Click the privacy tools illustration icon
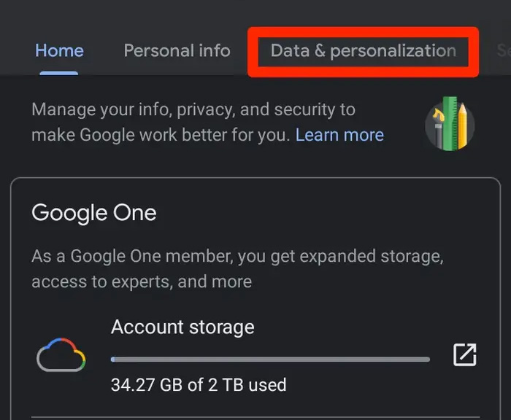This screenshot has width=511, height=420. point(450,124)
